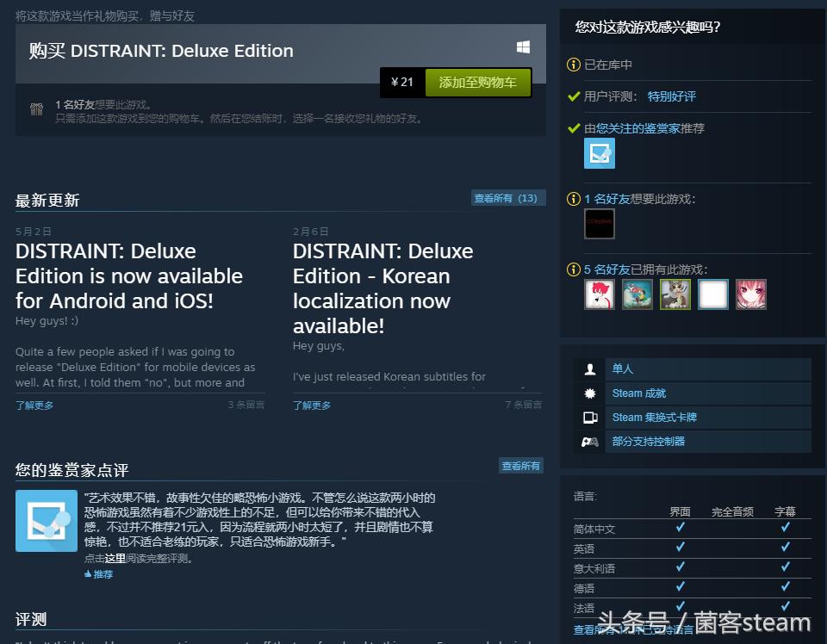Click the 1 名好友想要此游戏 gift note
The image size is (827, 644).
103,104
